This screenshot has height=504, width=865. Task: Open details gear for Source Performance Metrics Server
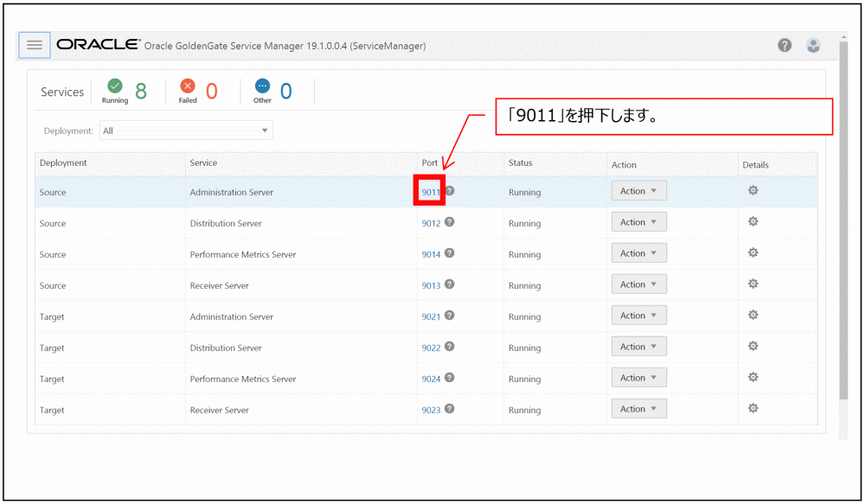[753, 252]
